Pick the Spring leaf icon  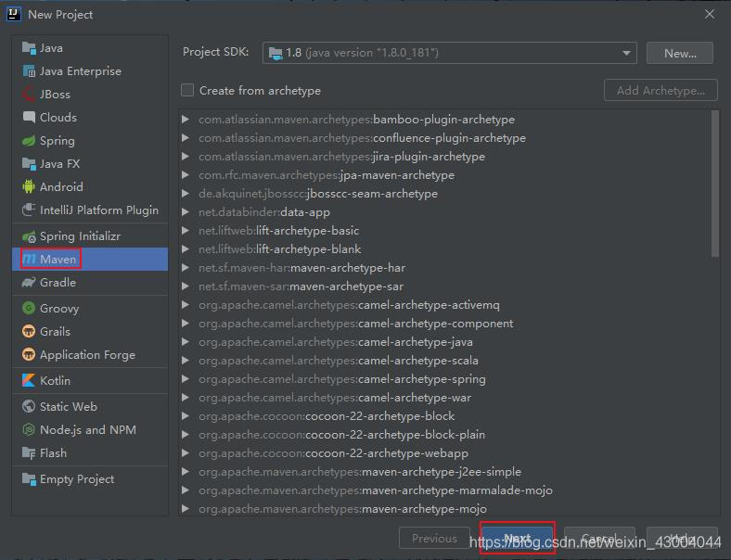pos(29,141)
